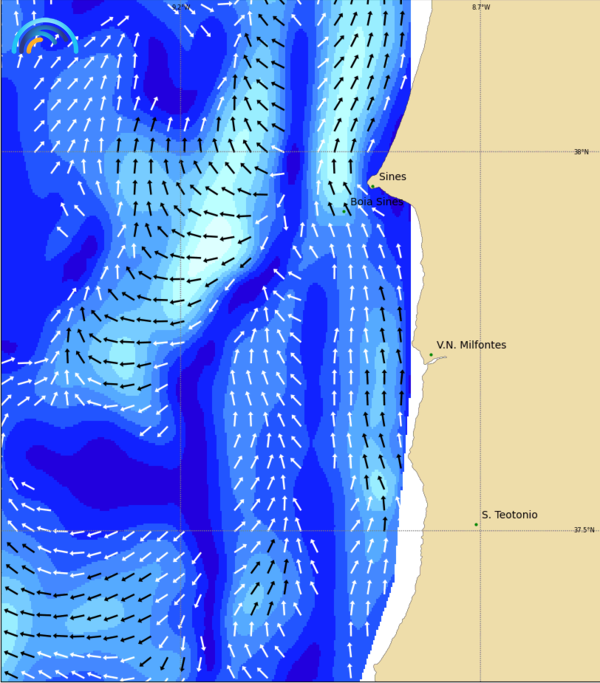Click the S. Teotonio green marker dot

click(476, 524)
